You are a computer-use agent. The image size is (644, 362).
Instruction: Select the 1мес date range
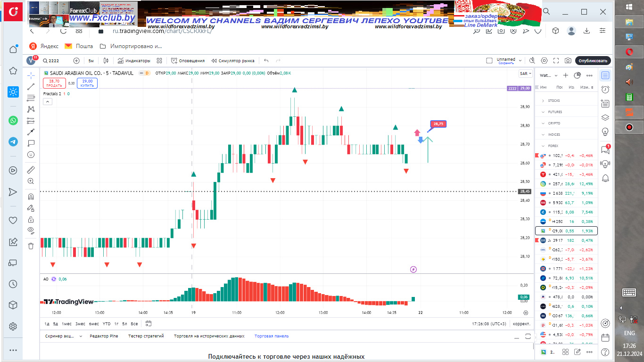coord(67,324)
